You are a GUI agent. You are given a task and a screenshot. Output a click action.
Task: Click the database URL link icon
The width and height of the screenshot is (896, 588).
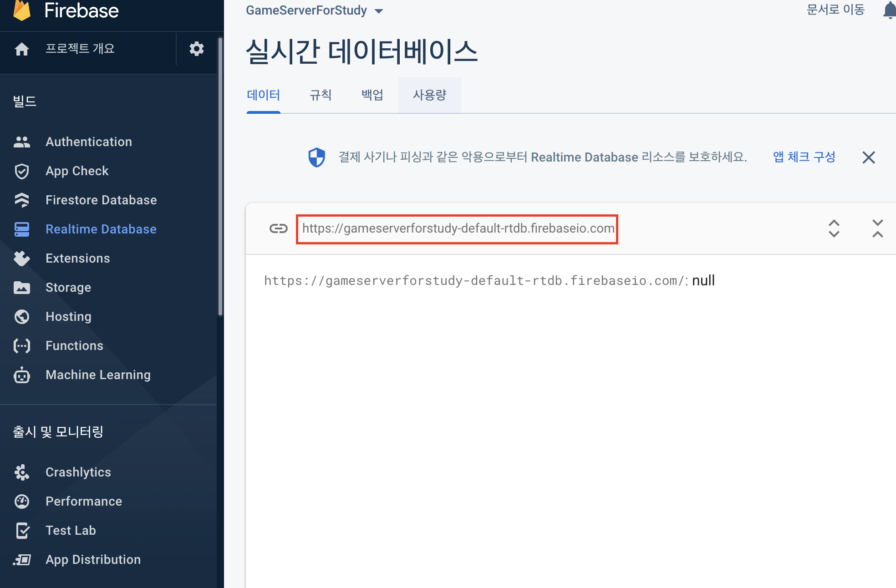pyautogui.click(x=278, y=228)
